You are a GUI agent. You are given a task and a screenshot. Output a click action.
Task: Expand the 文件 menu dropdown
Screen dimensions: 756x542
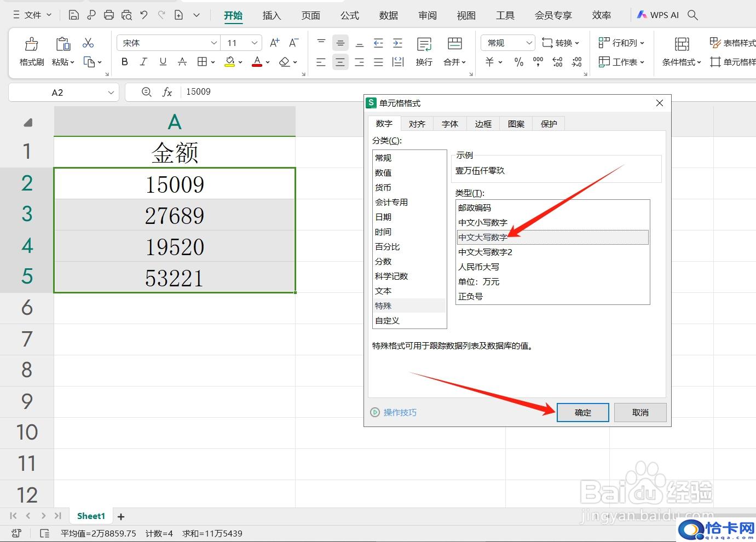(32, 15)
